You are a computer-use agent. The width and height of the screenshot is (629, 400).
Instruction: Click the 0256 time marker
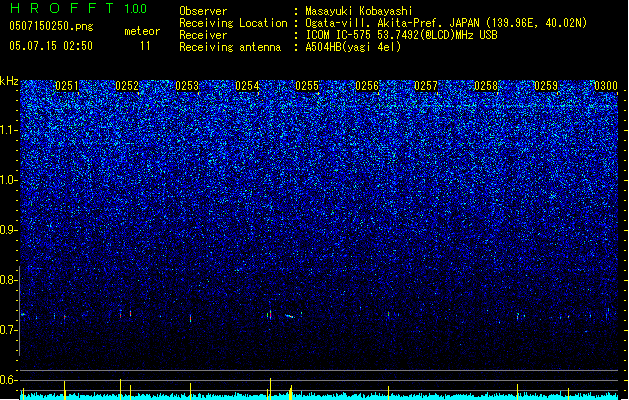(367, 86)
